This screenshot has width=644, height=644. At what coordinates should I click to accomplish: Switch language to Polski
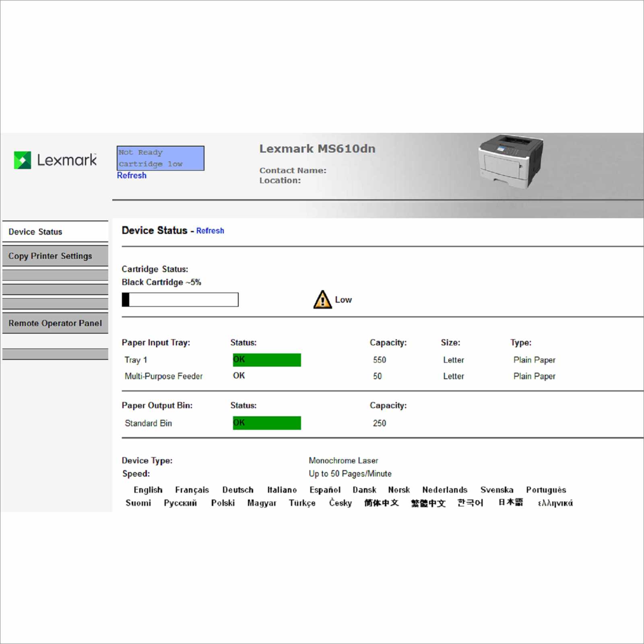(223, 503)
